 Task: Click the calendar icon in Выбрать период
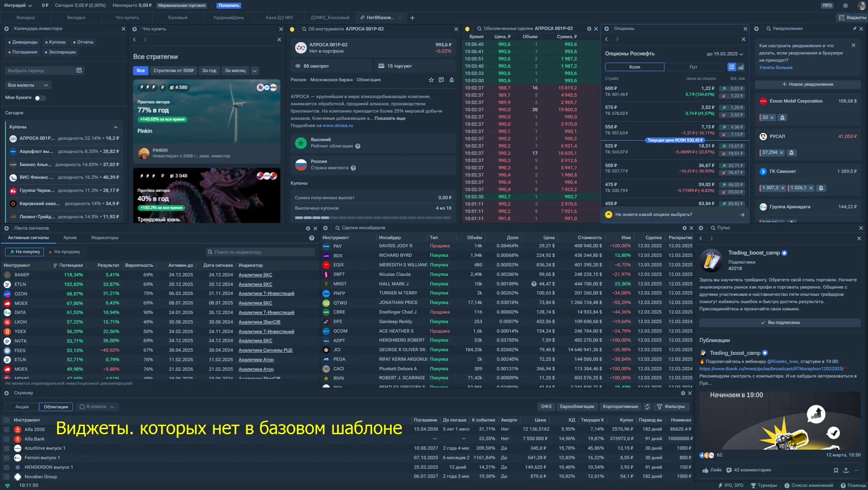(79, 70)
